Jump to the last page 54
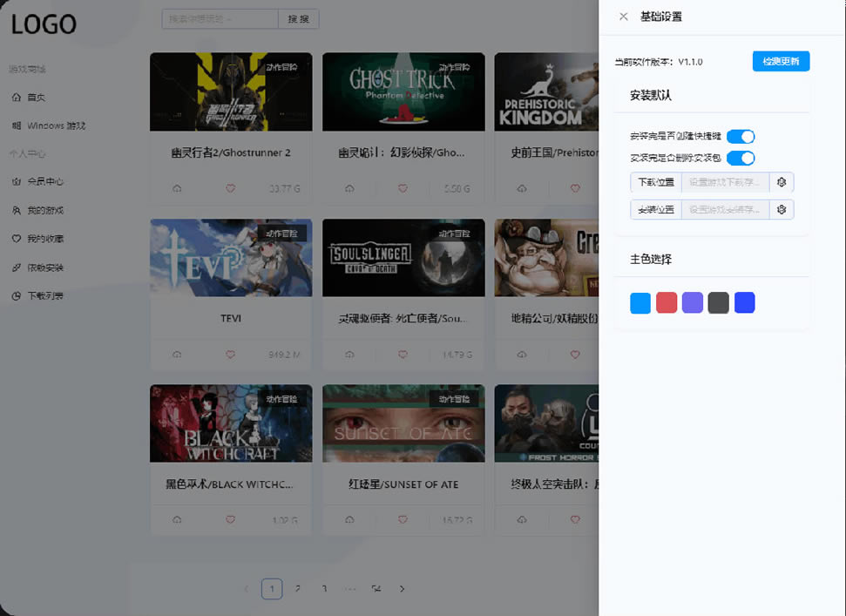This screenshot has width=846, height=616. click(x=376, y=589)
